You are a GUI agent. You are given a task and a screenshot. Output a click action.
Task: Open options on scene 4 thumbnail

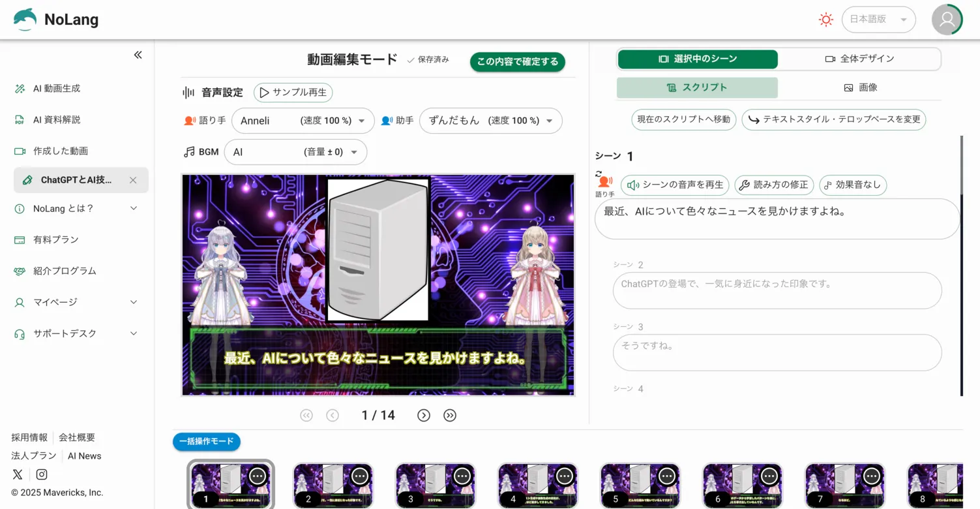[x=565, y=476]
